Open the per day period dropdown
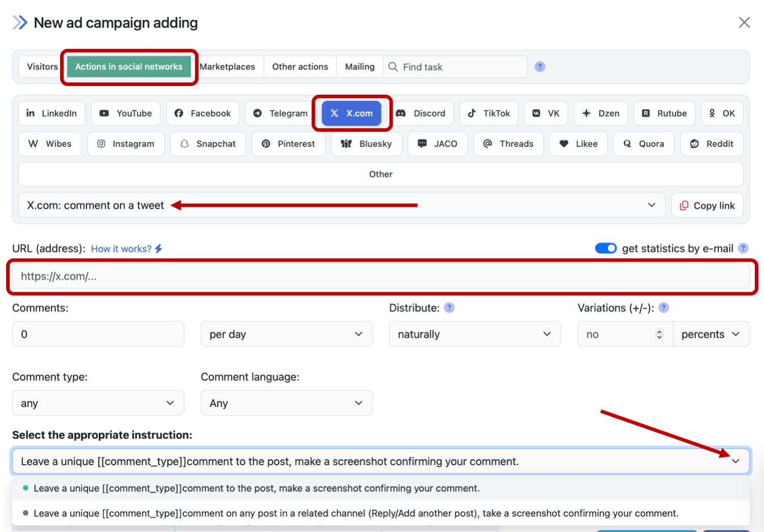The height and width of the screenshot is (532, 764). [286, 334]
